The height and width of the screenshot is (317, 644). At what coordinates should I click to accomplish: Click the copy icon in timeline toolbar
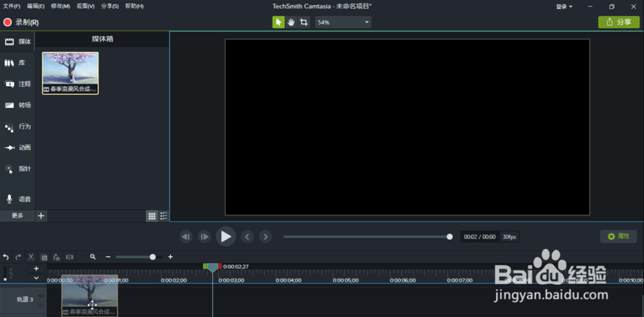pyautogui.click(x=44, y=257)
